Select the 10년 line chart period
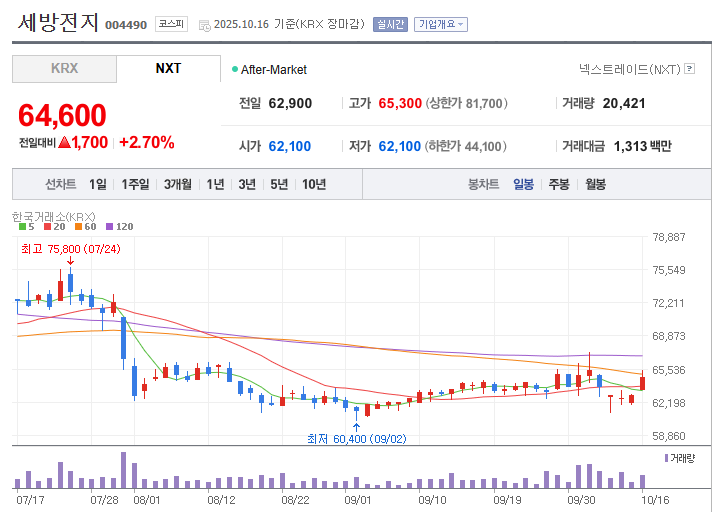The height and width of the screenshot is (512, 712). tap(313, 184)
